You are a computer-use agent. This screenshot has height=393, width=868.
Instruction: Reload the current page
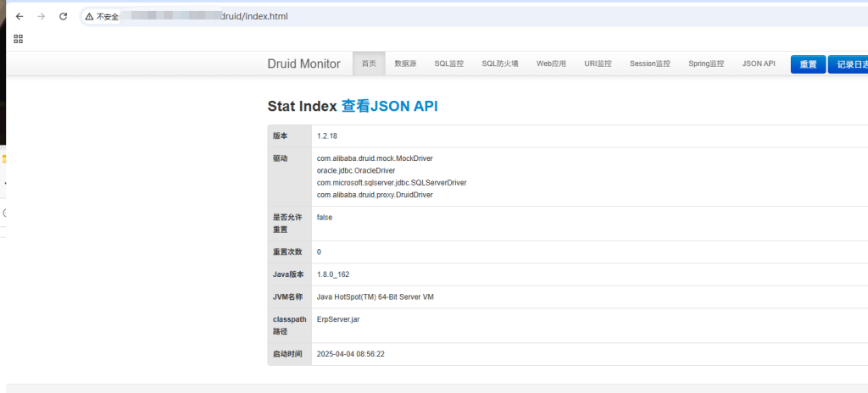coord(64,16)
